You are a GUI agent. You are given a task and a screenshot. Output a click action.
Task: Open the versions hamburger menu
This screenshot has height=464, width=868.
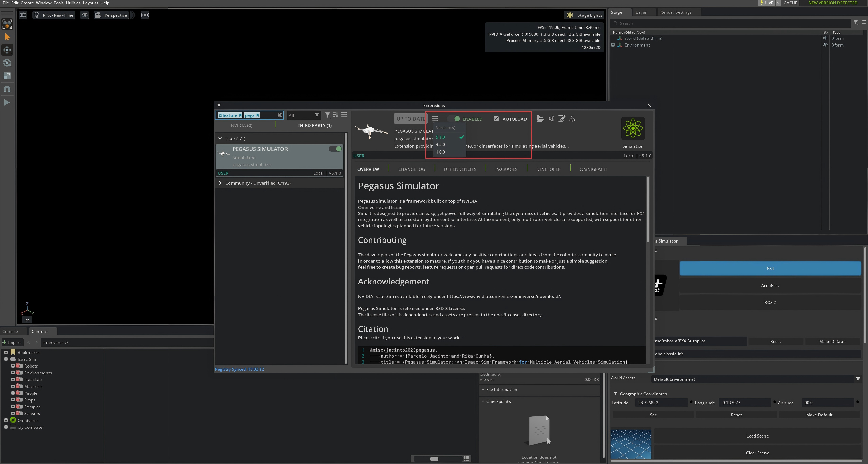pyautogui.click(x=435, y=119)
